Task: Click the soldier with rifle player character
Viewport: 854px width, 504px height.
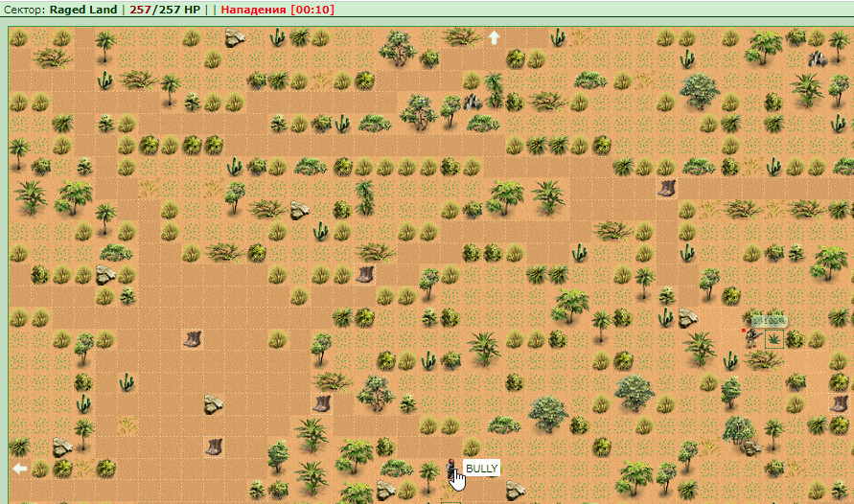Action: point(753,337)
